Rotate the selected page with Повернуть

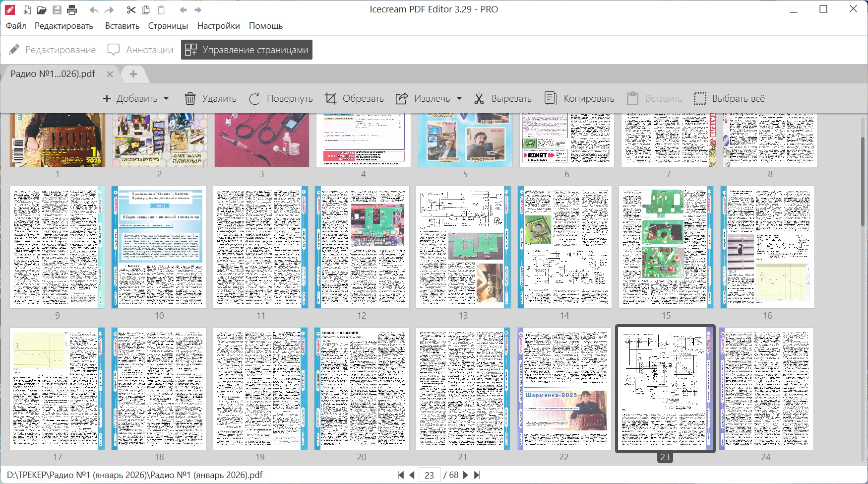(x=281, y=99)
